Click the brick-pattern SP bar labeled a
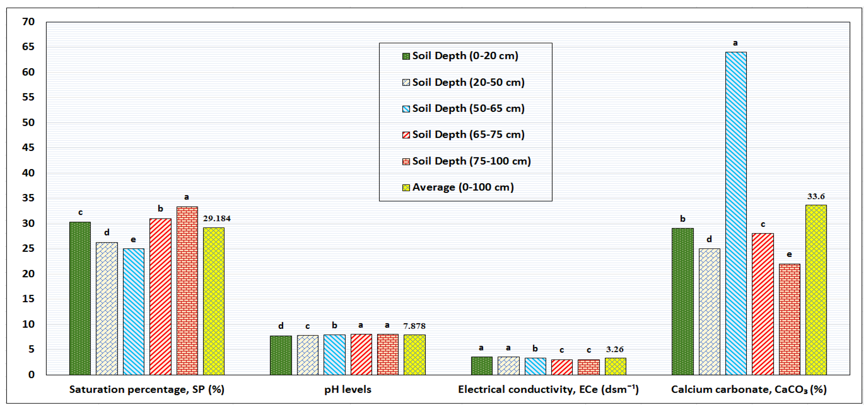This screenshot has width=868, height=410. 187,290
